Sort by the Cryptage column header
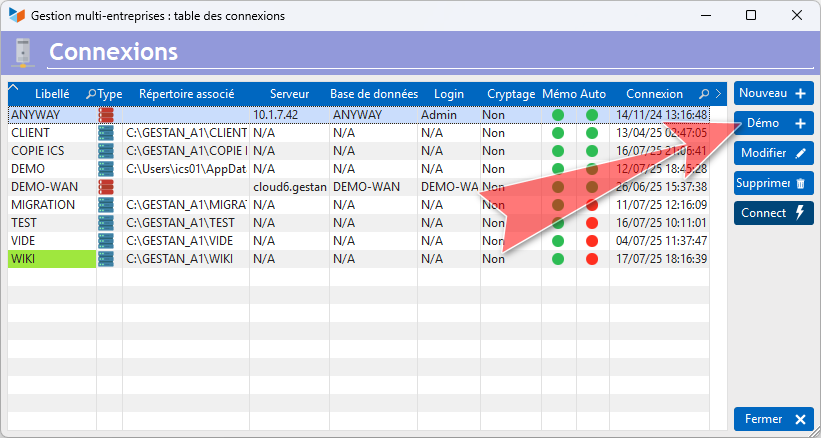 (x=511, y=94)
